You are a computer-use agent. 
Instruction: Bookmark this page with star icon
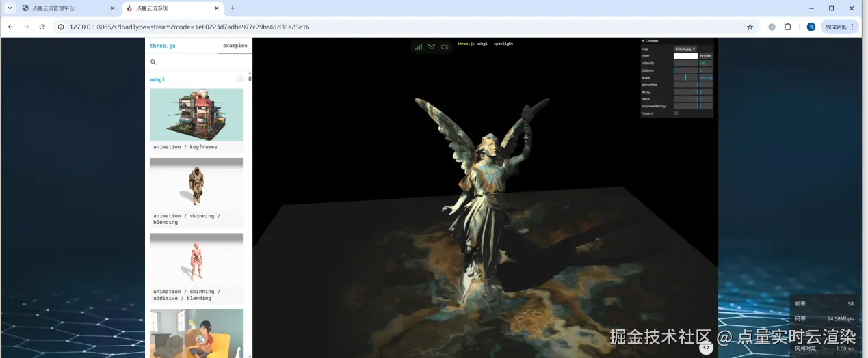[750, 27]
